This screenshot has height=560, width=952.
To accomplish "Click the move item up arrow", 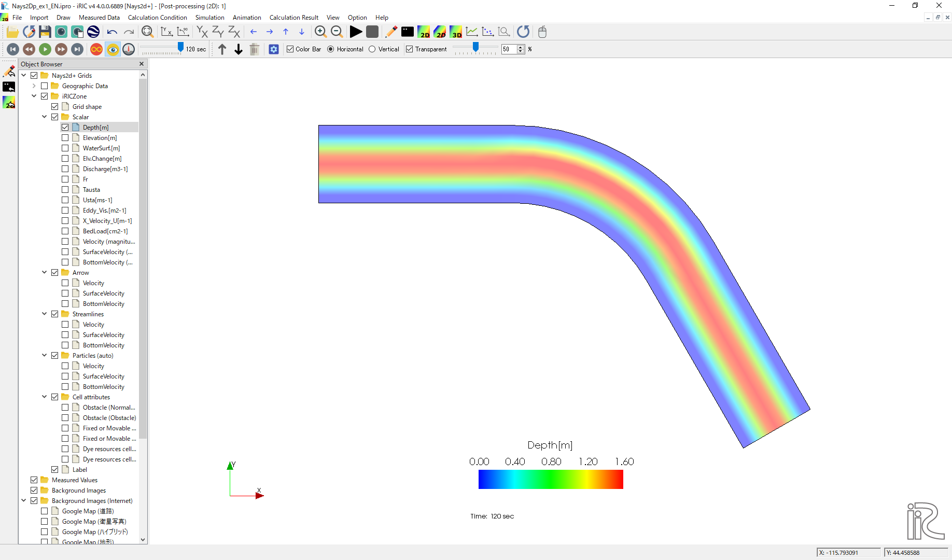I will click(x=222, y=49).
